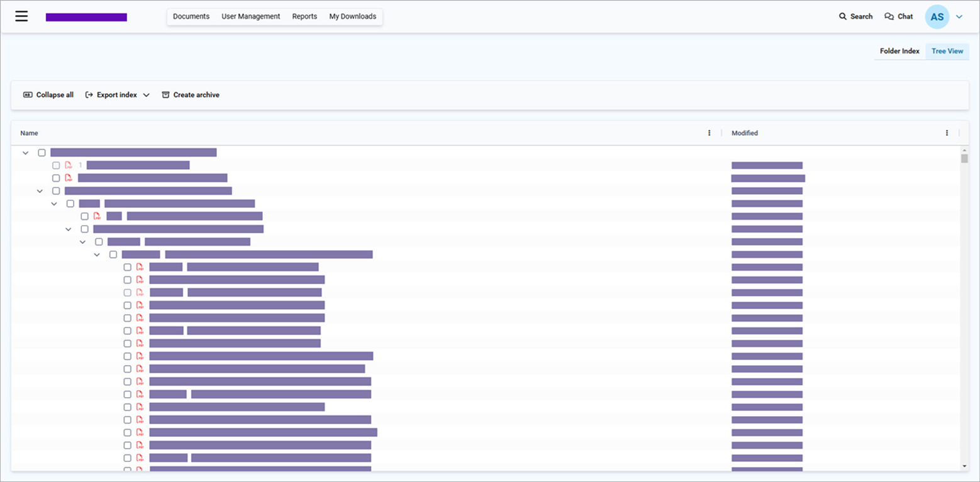The height and width of the screenshot is (482, 980).
Task: Click the AS user avatar
Action: (x=937, y=17)
